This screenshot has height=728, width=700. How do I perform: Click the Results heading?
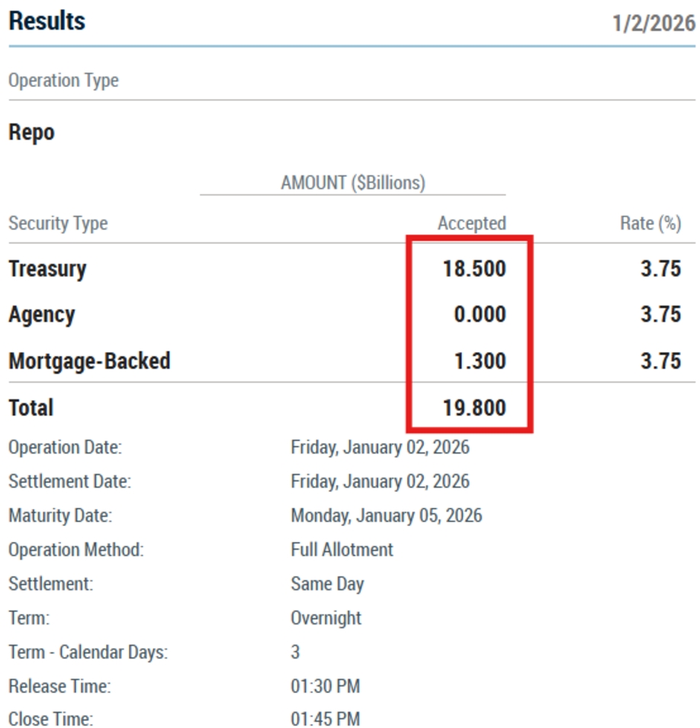pyautogui.click(x=47, y=21)
